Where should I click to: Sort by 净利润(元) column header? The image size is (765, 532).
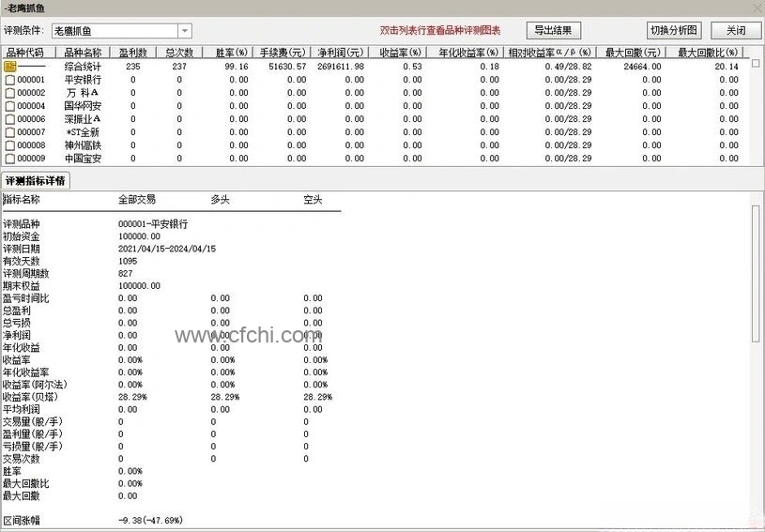coord(340,53)
